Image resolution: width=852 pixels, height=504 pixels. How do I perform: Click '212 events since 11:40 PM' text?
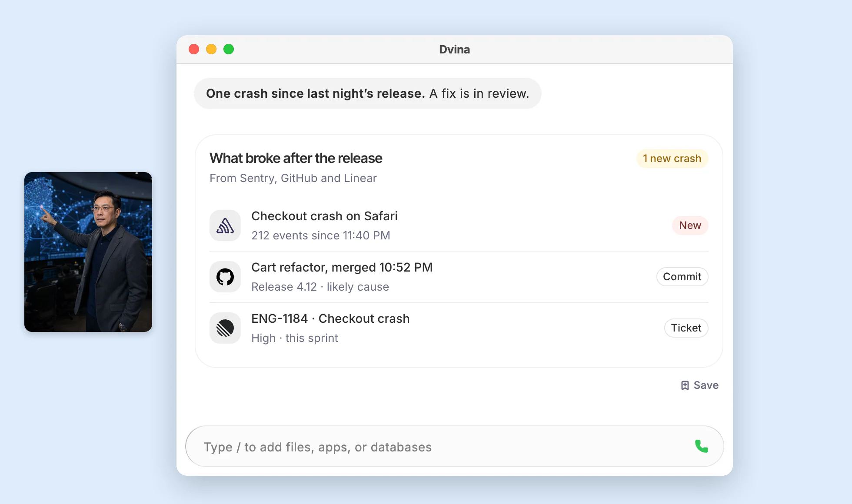tap(321, 235)
